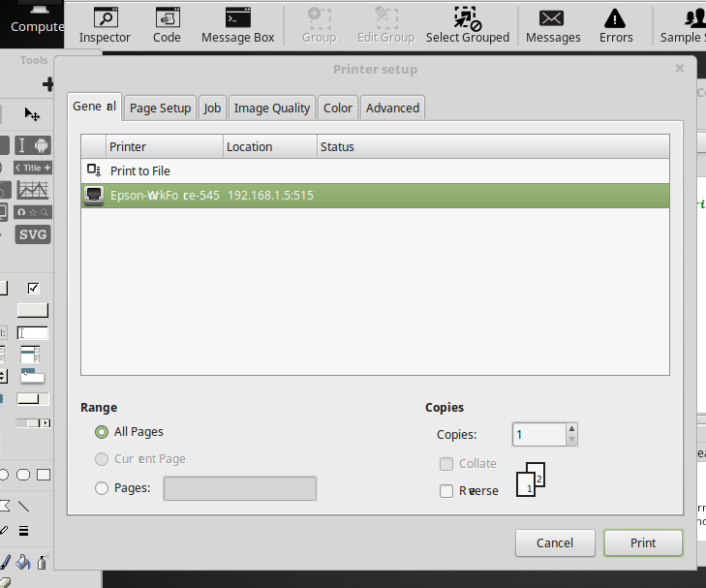This screenshot has height=588, width=706.
Task: Open the Messages toolbar item
Action: pos(553,25)
